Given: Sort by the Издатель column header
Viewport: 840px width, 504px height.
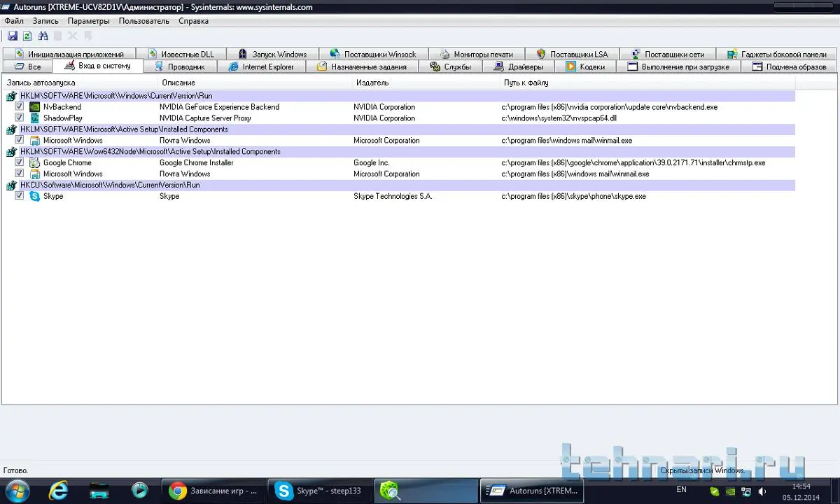Looking at the screenshot, I should (372, 83).
